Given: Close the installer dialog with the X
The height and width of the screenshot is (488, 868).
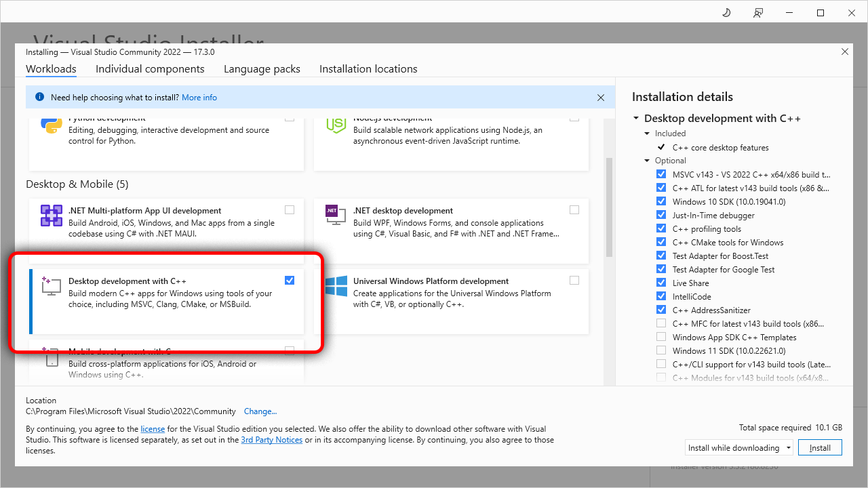Looking at the screenshot, I should click(844, 52).
